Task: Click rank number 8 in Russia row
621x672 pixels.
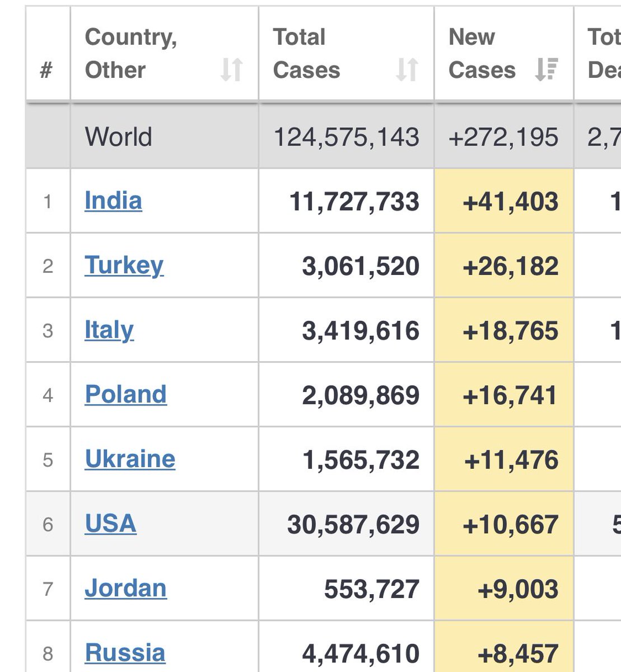Action: click(48, 654)
